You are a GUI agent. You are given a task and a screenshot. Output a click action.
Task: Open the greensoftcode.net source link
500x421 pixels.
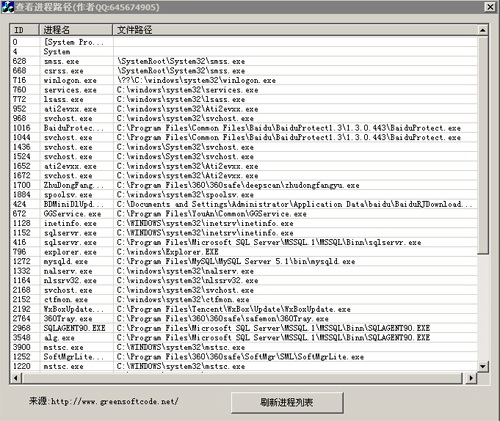pyautogui.click(x=114, y=401)
